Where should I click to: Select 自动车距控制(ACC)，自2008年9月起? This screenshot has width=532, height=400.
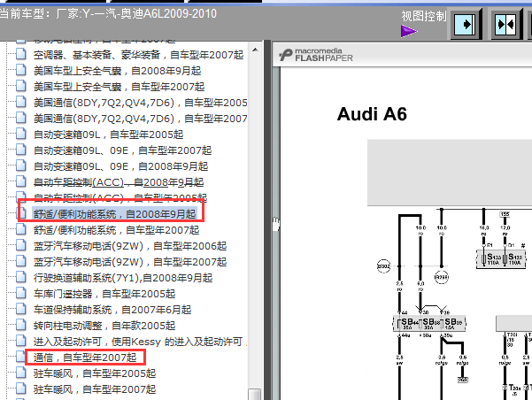tap(119, 182)
